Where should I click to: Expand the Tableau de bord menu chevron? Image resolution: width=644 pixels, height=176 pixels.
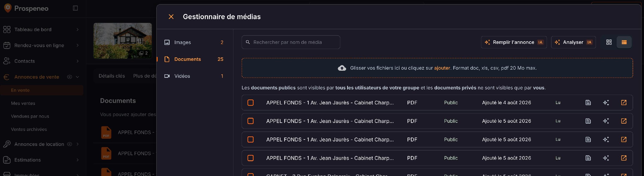click(77, 29)
